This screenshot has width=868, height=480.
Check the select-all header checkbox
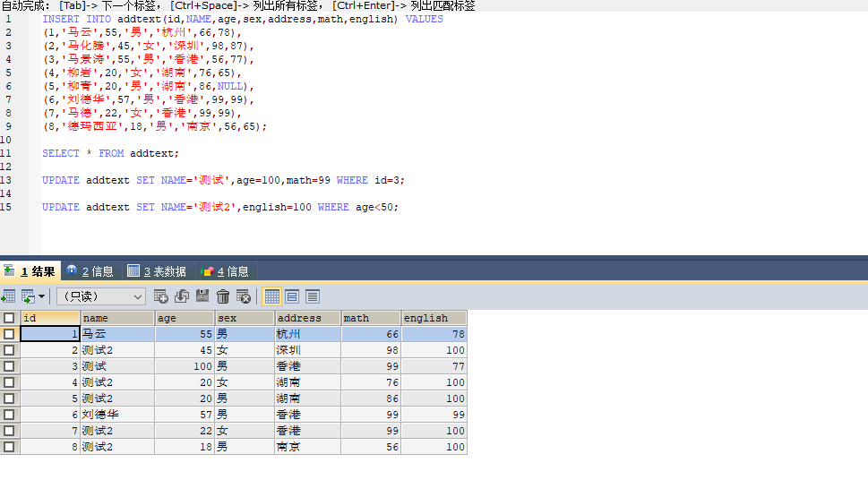coord(9,318)
